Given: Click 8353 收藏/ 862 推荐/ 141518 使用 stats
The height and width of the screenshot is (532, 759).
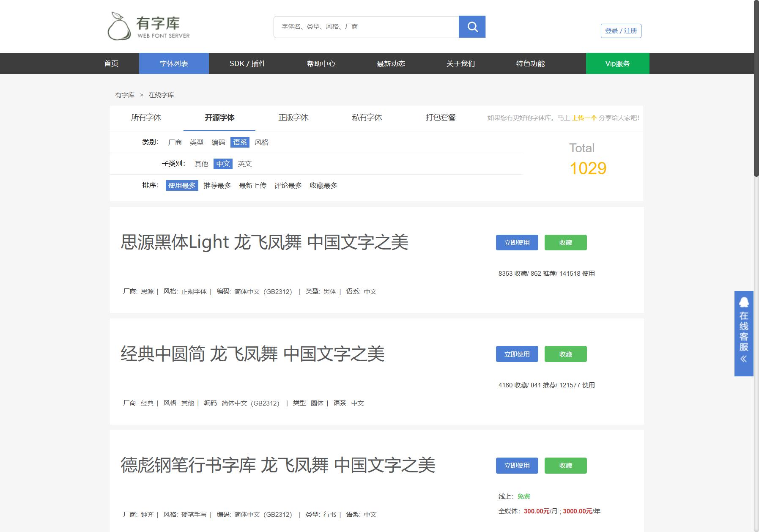Looking at the screenshot, I should pos(546,274).
